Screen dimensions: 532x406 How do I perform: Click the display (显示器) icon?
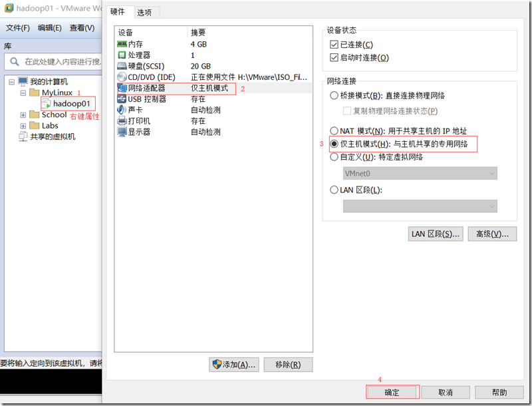[122, 132]
